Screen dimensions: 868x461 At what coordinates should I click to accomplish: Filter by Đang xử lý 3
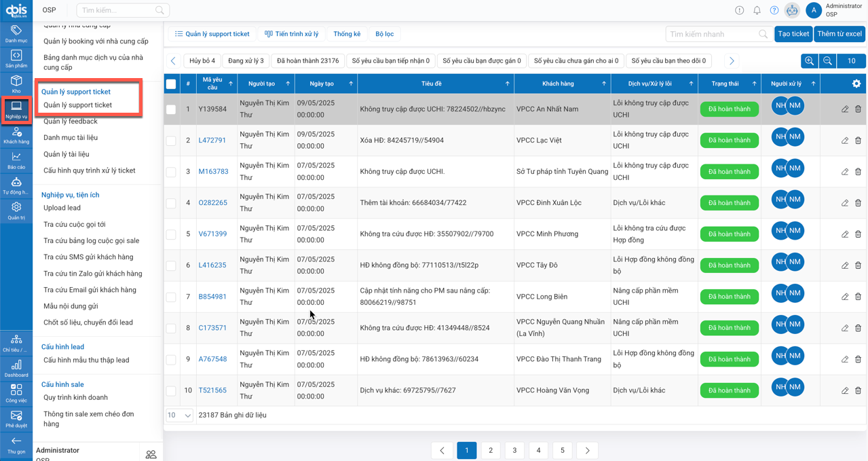[x=246, y=61]
